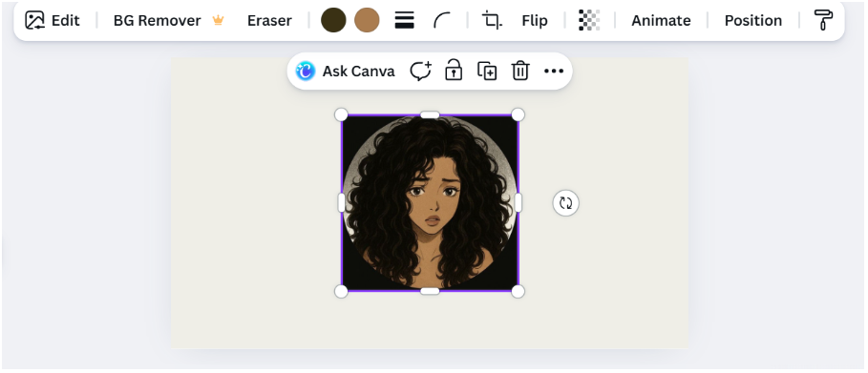This screenshot has height=373, width=868.
Task: Launch the BG Remover tool
Action: (x=168, y=20)
